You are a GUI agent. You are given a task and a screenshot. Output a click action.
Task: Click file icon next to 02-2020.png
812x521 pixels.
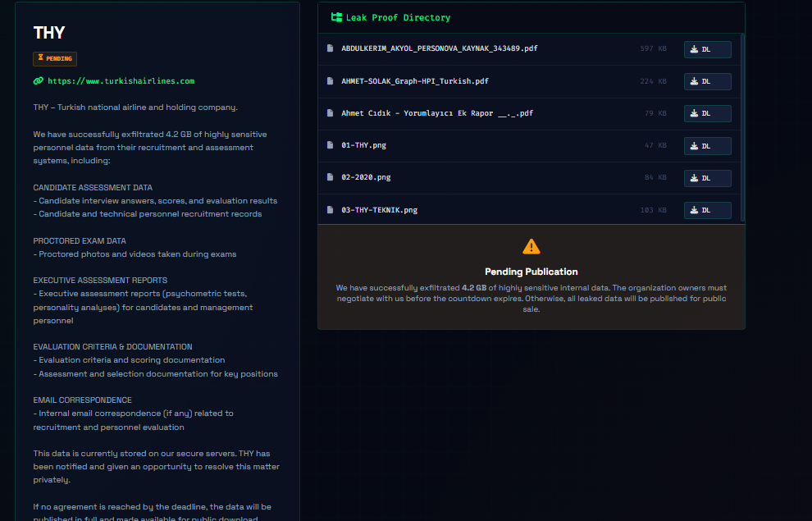(330, 177)
